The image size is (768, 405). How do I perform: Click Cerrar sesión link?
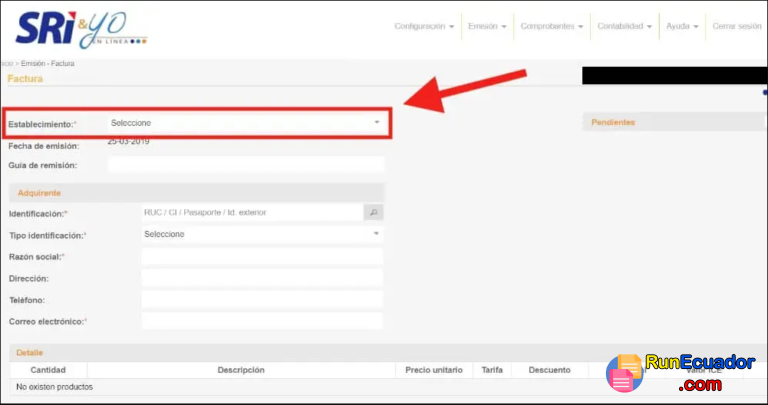737,26
